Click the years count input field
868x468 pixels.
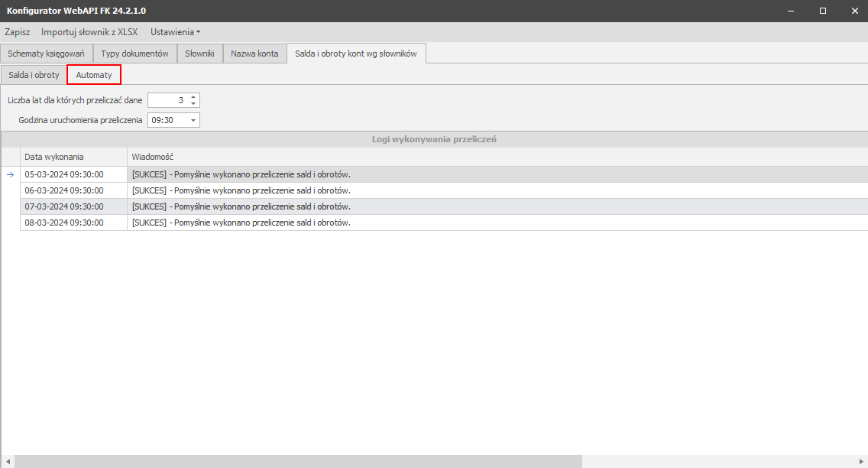(x=167, y=100)
